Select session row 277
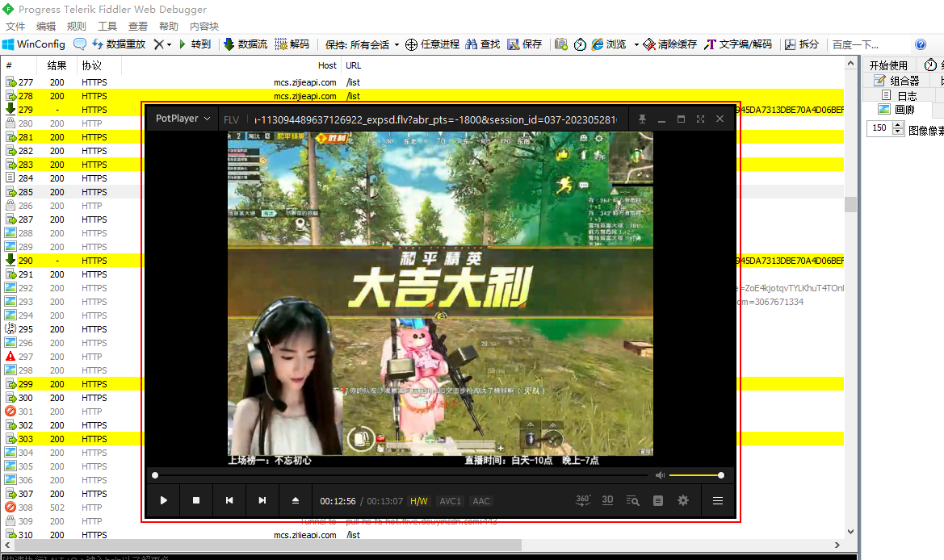Image resolution: width=944 pixels, height=560 pixels. point(422,82)
